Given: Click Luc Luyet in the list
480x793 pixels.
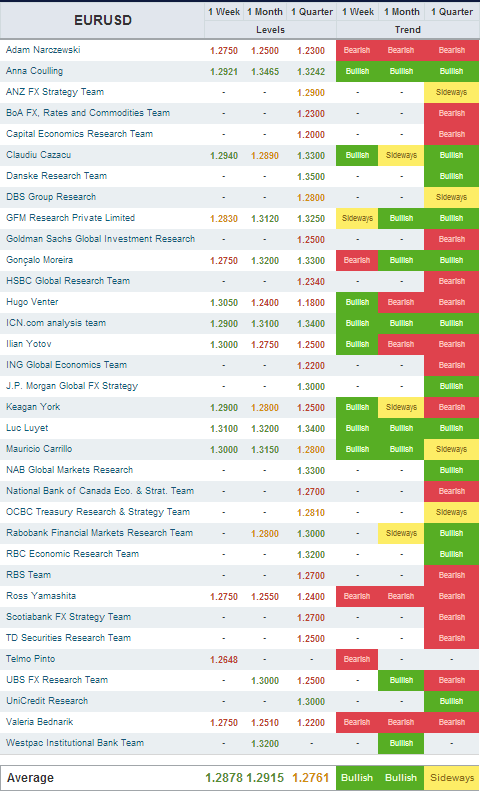Looking at the screenshot, I should (27, 428).
